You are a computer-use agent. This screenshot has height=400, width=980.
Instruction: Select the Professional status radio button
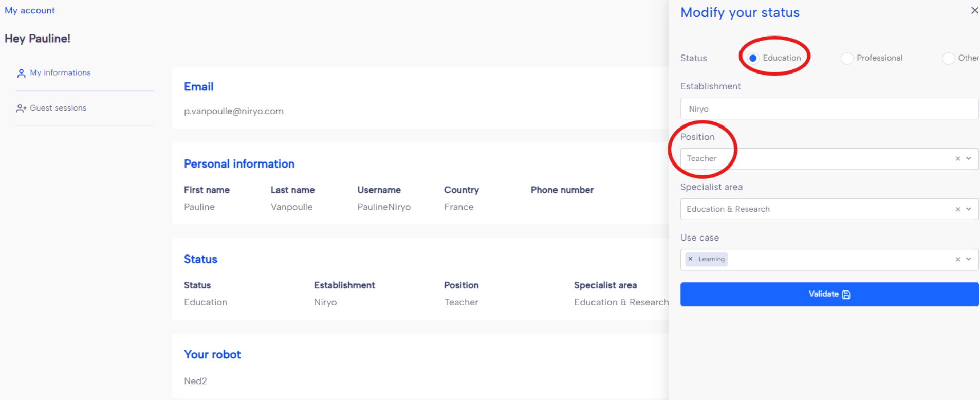pos(847,58)
